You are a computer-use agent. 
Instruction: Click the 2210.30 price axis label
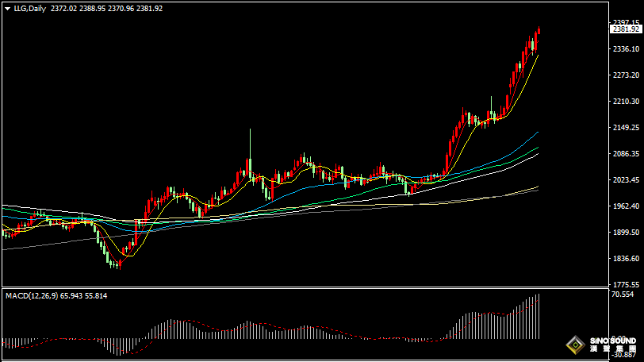[625, 102]
